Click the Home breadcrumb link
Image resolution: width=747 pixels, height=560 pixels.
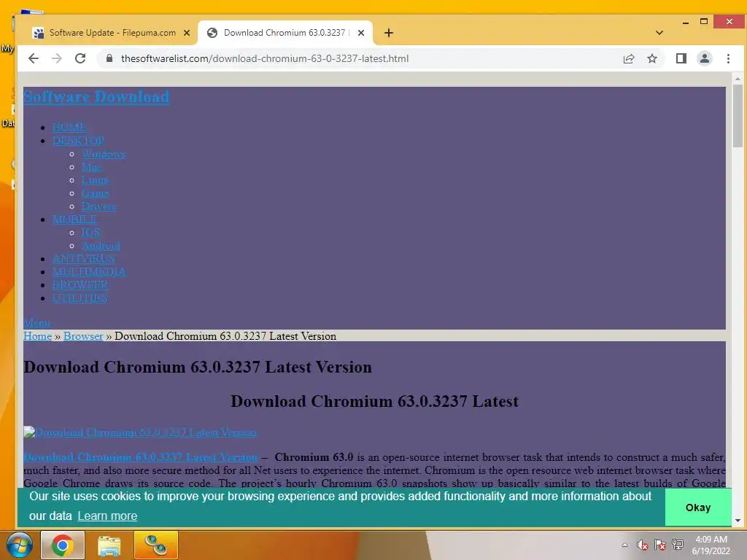pyautogui.click(x=38, y=336)
